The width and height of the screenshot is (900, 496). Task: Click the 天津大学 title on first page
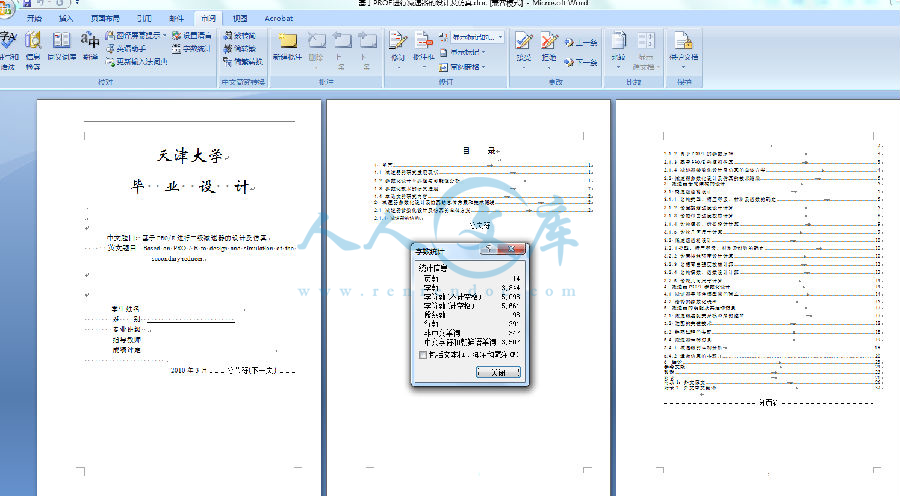(x=192, y=156)
